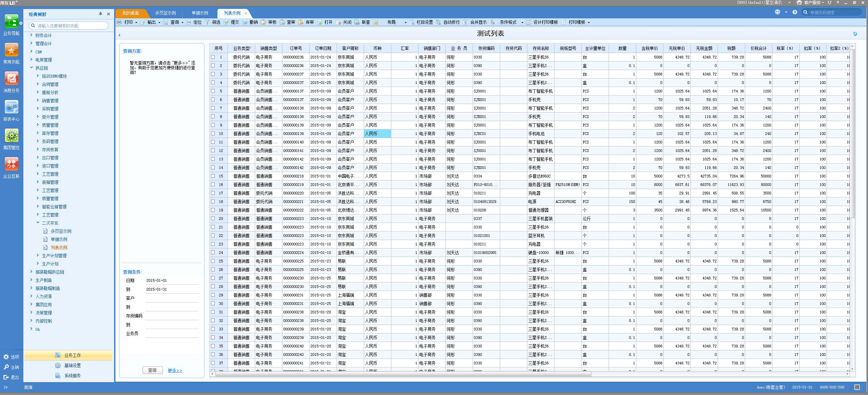Viewport: 868px width, 395px height.
Task: Click the 输出 export toolbar icon
Action: tap(143, 22)
